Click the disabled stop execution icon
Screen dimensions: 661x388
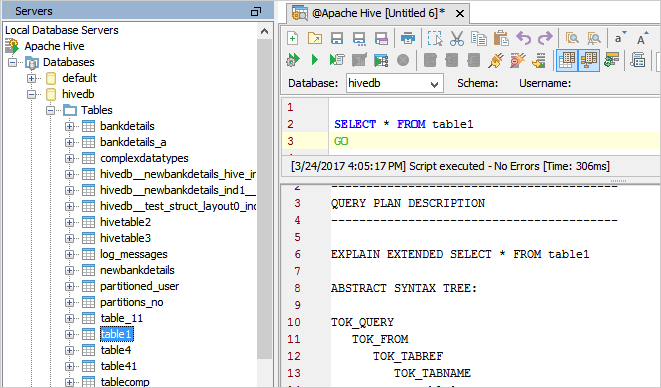403,60
